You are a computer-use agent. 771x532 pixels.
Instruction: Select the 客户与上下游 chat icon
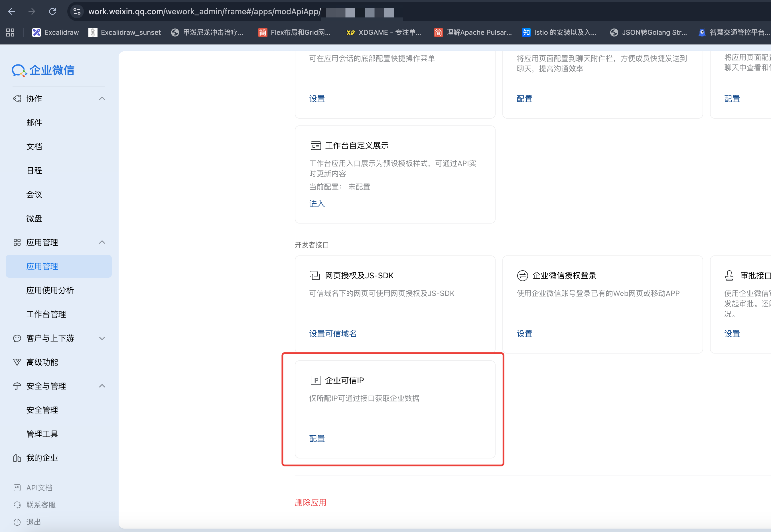(x=17, y=338)
